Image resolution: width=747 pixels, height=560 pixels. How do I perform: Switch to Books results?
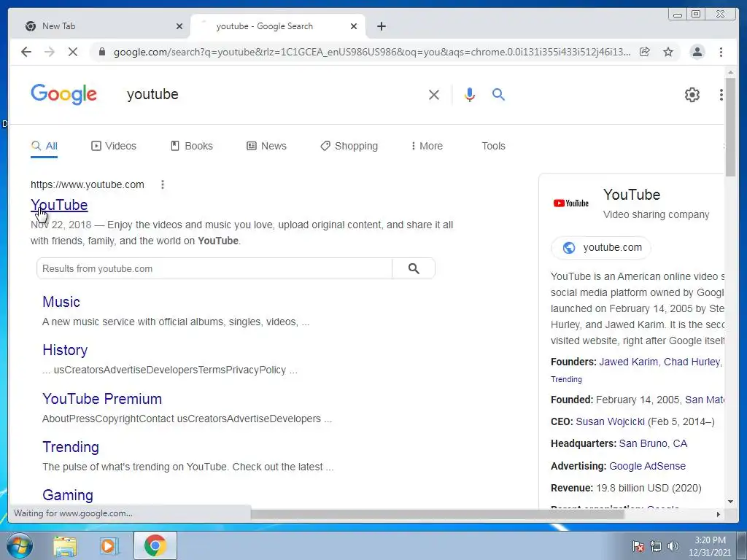192,146
